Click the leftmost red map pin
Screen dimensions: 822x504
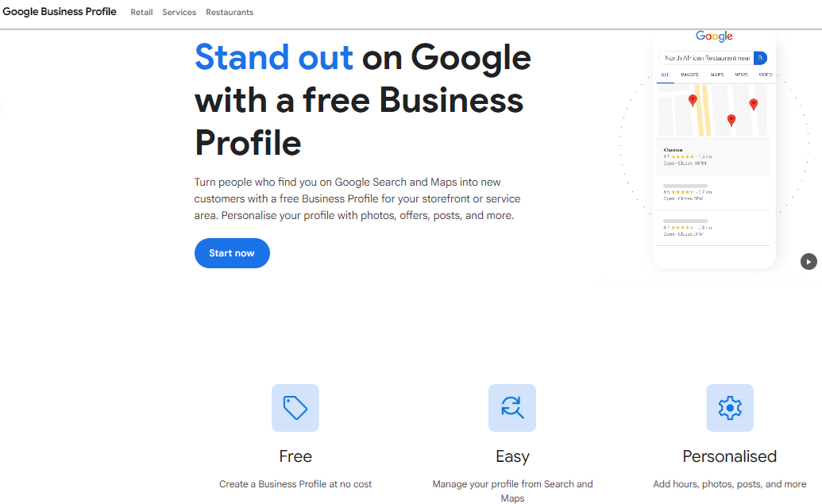tap(693, 100)
